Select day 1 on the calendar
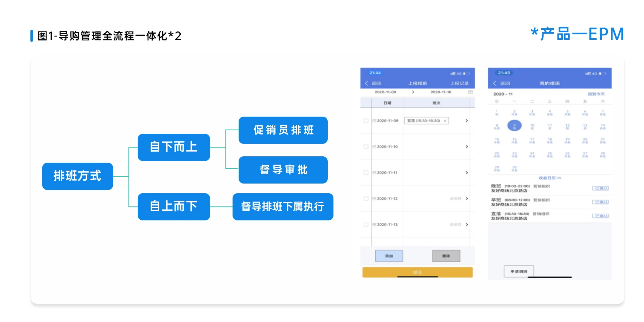644x322 pixels. [x=497, y=113]
